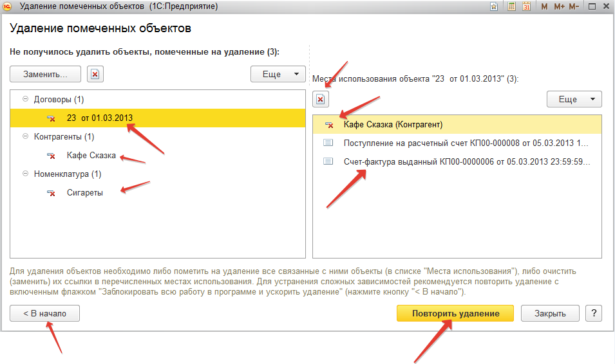
Task: Select Кафе Сказка in the left tree
Action: [x=91, y=156]
